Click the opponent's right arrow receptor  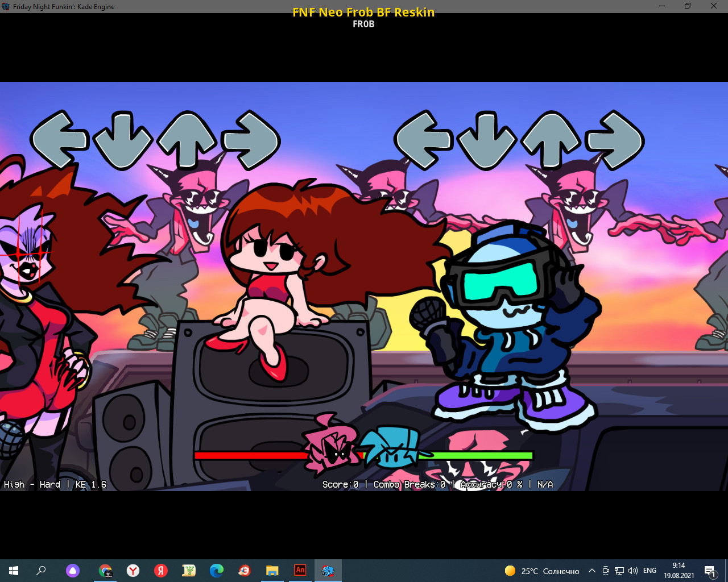tap(250, 140)
